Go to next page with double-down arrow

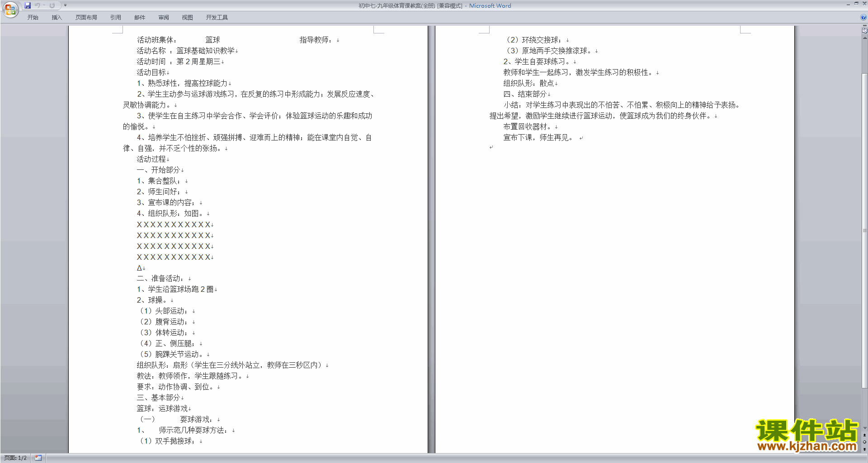[864, 449]
